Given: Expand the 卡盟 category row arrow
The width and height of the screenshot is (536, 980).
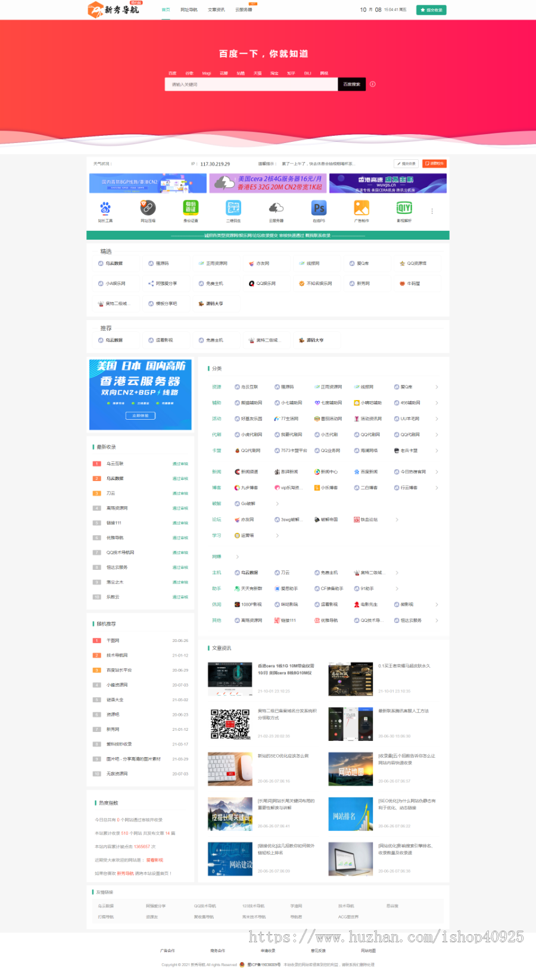Looking at the screenshot, I should pyautogui.click(x=437, y=451).
